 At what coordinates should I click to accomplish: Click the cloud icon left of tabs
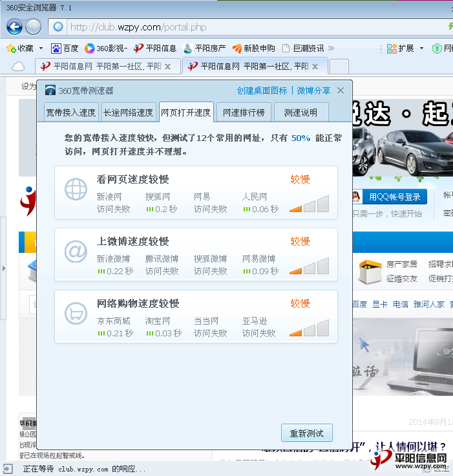click(18, 66)
